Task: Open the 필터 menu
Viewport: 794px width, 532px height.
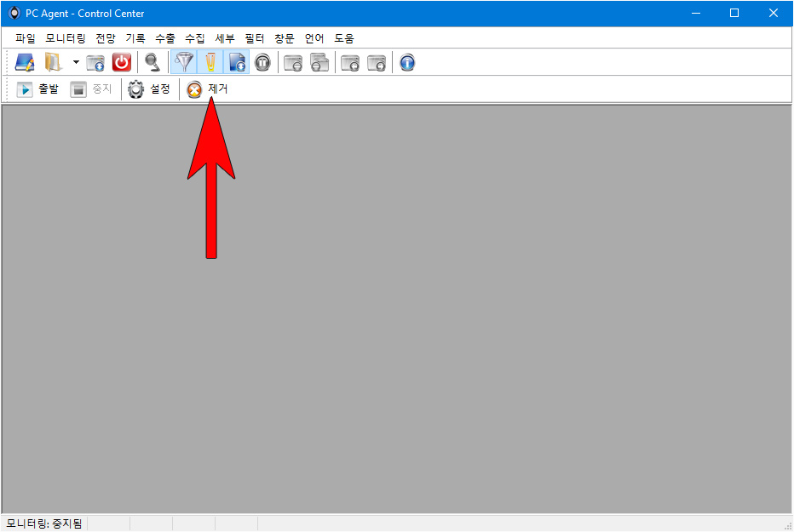Action: point(255,38)
